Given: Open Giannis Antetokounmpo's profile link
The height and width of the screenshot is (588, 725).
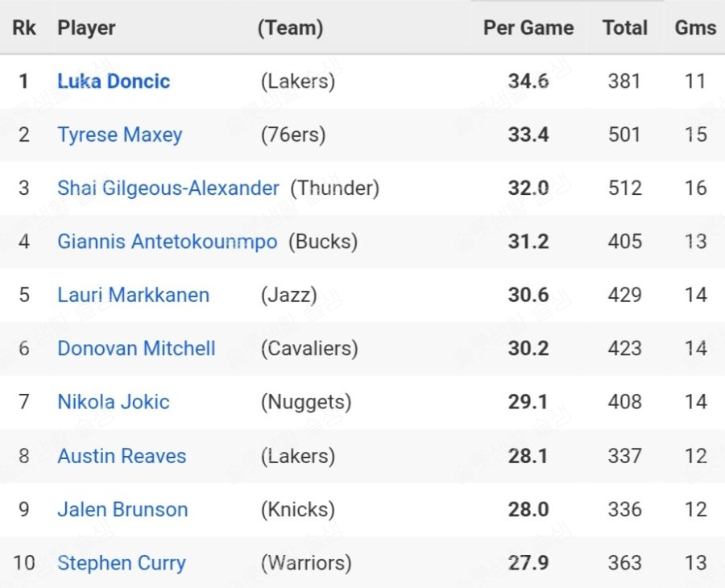Looking at the screenshot, I should click(167, 242).
